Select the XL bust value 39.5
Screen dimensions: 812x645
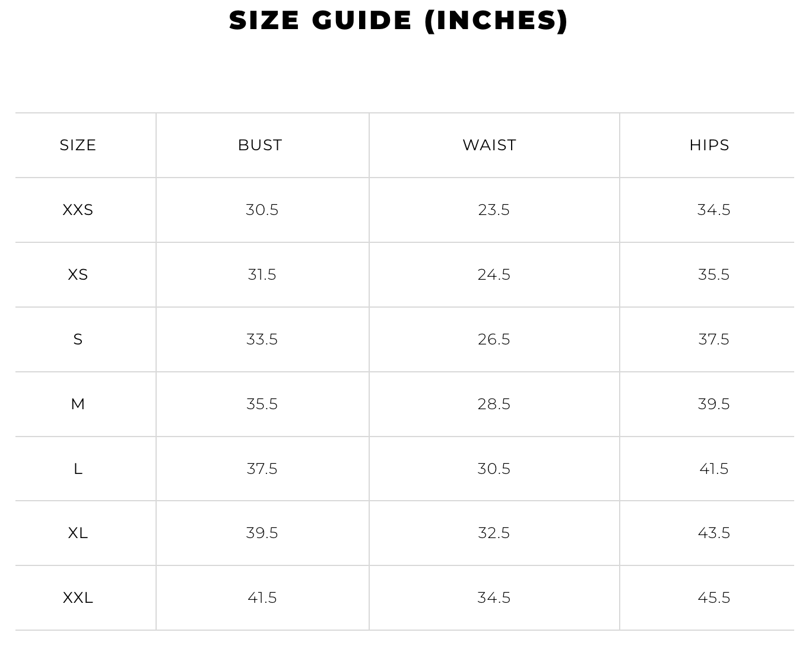click(262, 533)
